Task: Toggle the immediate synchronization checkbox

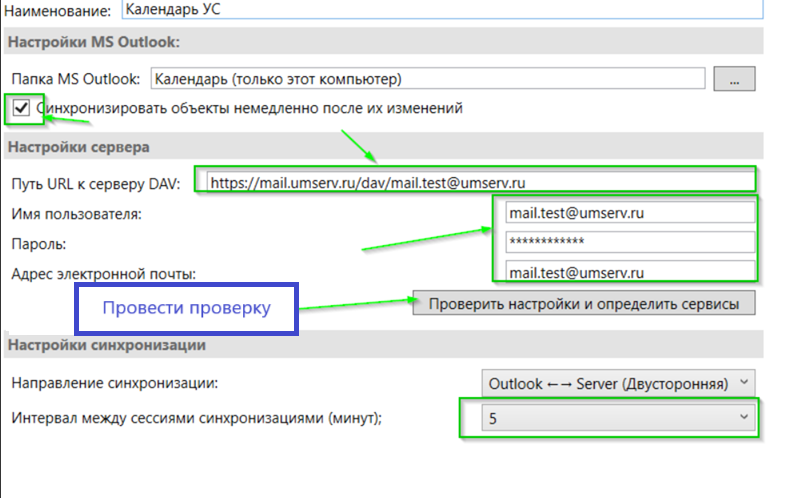Action: click(x=23, y=107)
